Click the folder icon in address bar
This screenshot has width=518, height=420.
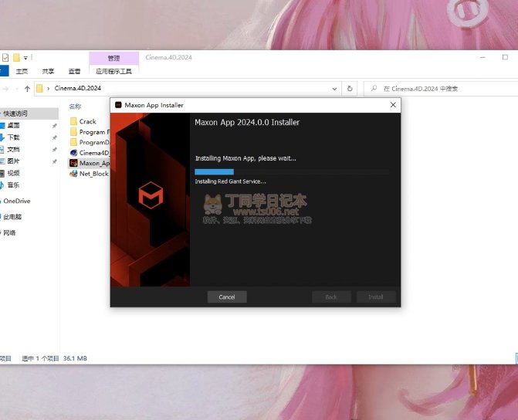coord(39,88)
